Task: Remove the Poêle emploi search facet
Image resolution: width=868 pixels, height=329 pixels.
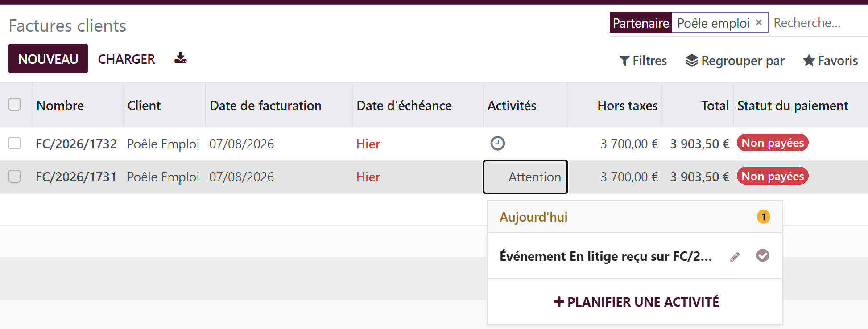Action: (759, 22)
